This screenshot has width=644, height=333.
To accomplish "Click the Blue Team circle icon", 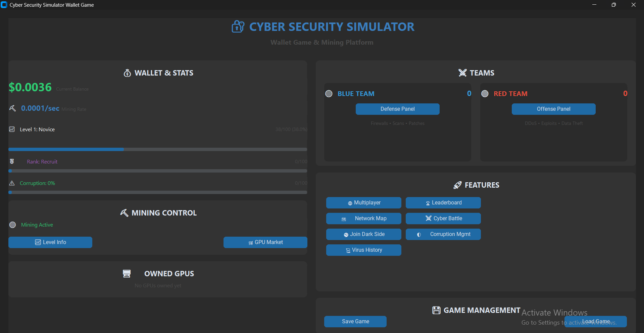I will pyautogui.click(x=329, y=94).
